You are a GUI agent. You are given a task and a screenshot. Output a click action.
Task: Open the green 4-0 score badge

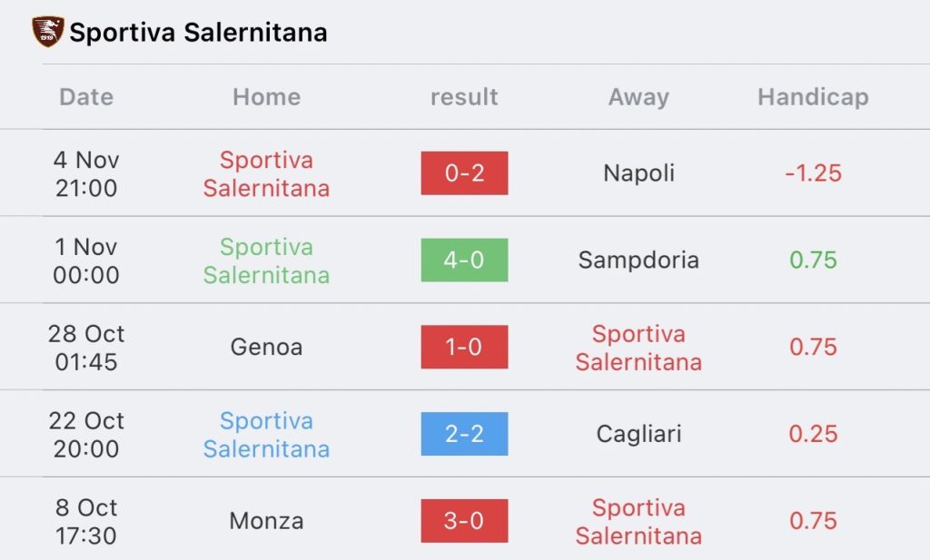point(464,260)
